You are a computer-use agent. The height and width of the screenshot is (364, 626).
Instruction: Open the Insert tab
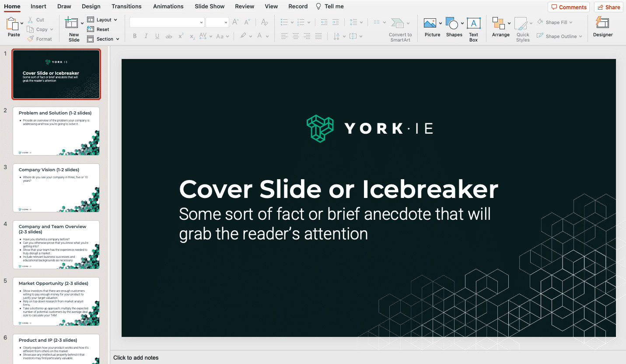click(x=38, y=6)
